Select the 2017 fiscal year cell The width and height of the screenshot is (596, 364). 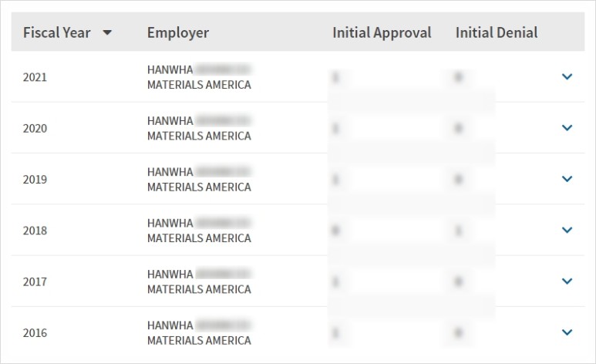pos(35,281)
